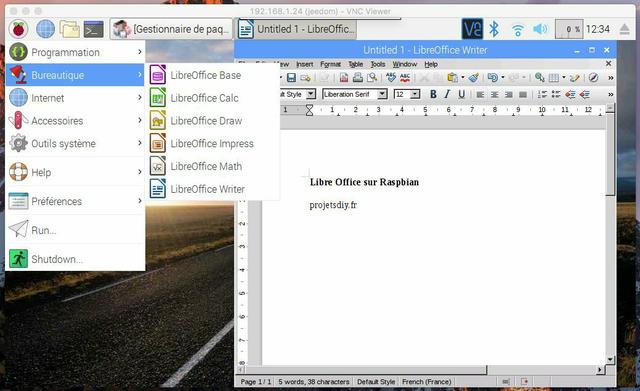The width and height of the screenshot is (640, 391).
Task: Launch the Terminal from the taskbar
Action: coord(93,29)
